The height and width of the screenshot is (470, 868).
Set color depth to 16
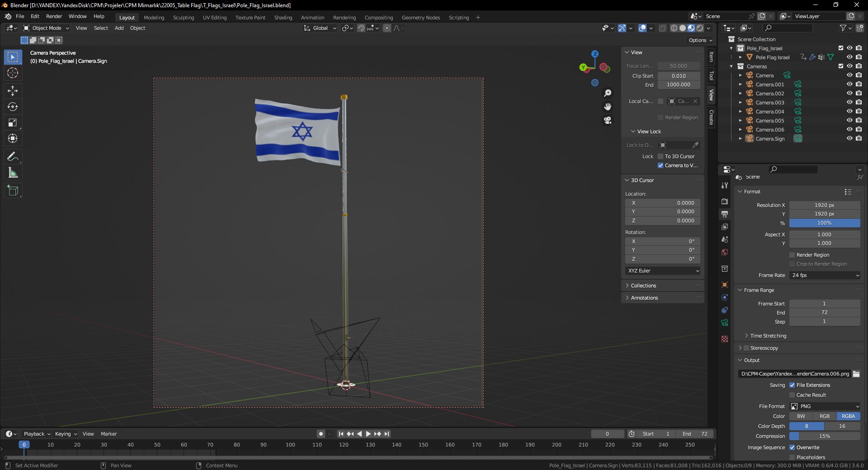tap(842, 426)
